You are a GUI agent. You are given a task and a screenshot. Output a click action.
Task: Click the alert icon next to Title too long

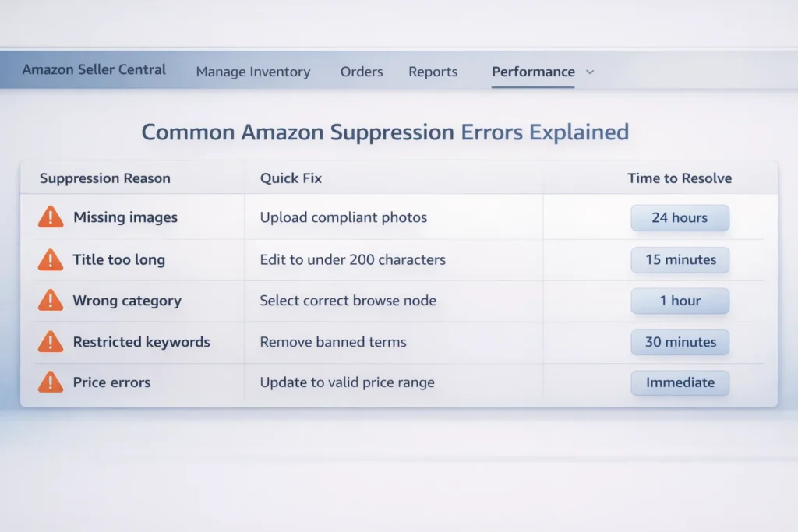pyautogui.click(x=50, y=259)
